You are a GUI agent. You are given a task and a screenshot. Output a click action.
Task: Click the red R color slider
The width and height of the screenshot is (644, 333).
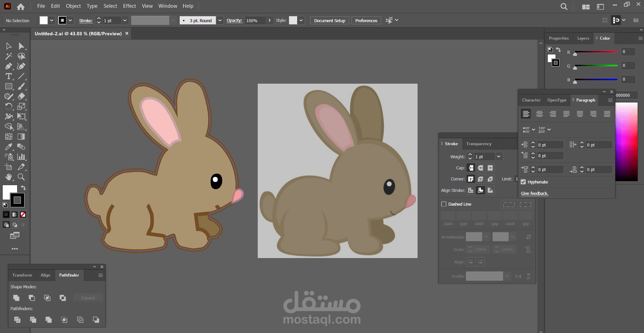pos(596,52)
